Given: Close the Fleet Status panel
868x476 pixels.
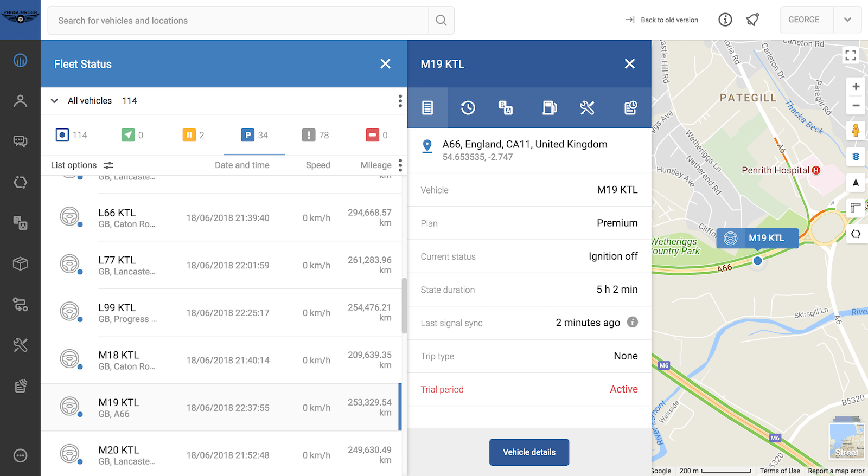Looking at the screenshot, I should pyautogui.click(x=386, y=64).
